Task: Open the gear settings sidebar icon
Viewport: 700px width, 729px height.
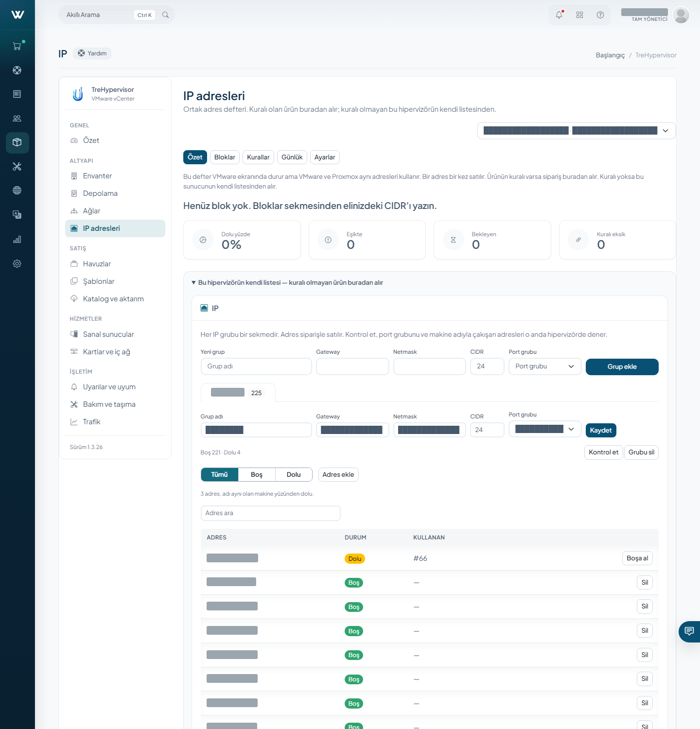Action: coord(17,263)
